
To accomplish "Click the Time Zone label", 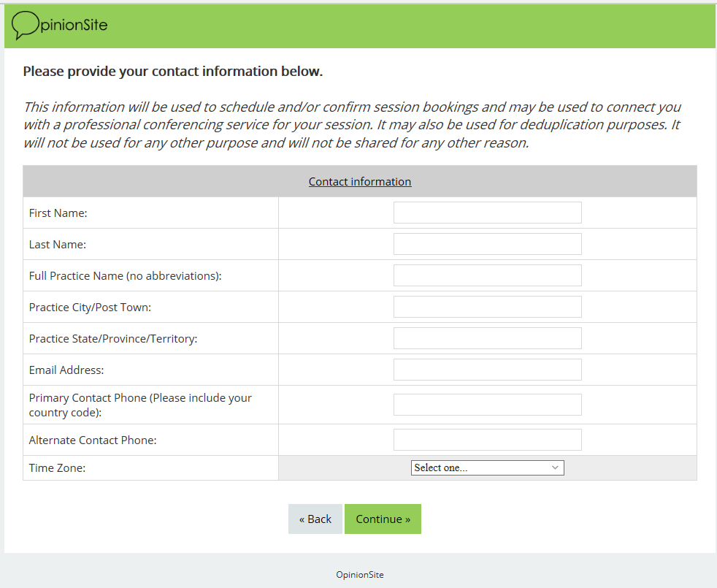I will coord(57,468).
